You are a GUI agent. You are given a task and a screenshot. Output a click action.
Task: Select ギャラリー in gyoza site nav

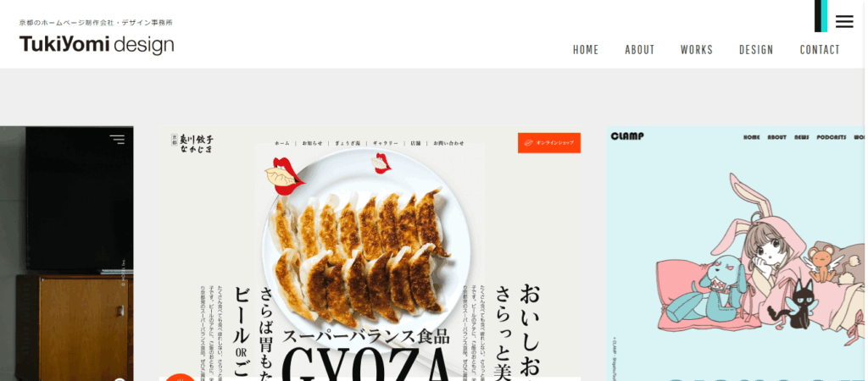[x=386, y=143]
